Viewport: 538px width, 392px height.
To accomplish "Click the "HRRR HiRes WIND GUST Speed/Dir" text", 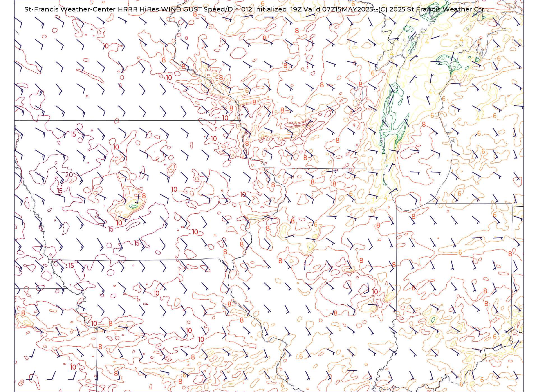I will tap(178, 9).
